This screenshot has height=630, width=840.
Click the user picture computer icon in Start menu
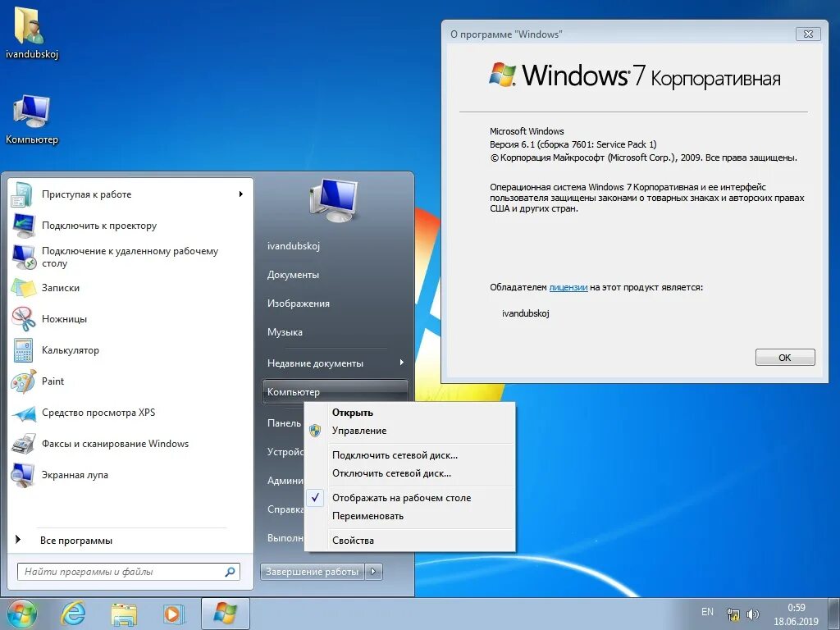coord(333,200)
